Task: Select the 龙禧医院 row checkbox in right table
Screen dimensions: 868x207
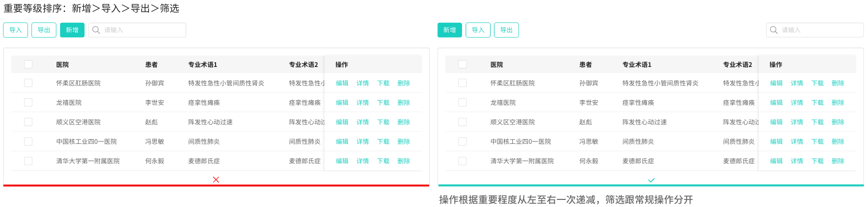Action: 462,103
